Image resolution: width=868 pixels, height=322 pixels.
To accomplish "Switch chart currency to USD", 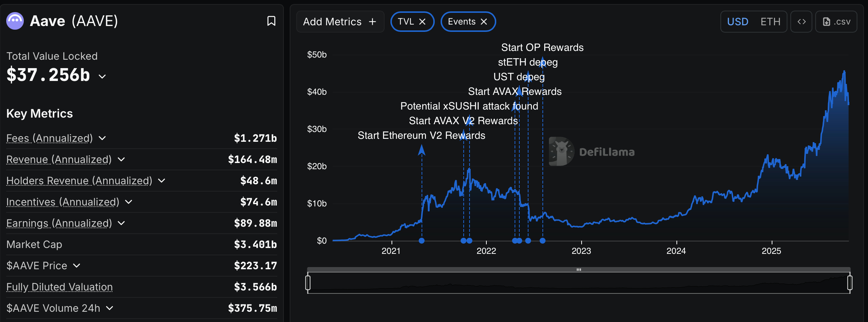I will [737, 22].
